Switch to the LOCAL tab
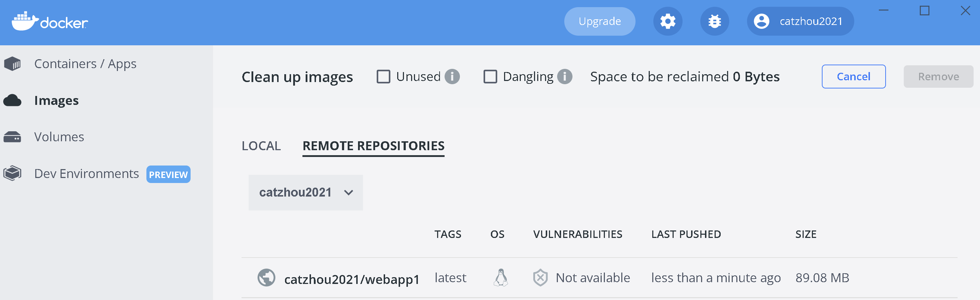The image size is (980, 300). (x=261, y=146)
